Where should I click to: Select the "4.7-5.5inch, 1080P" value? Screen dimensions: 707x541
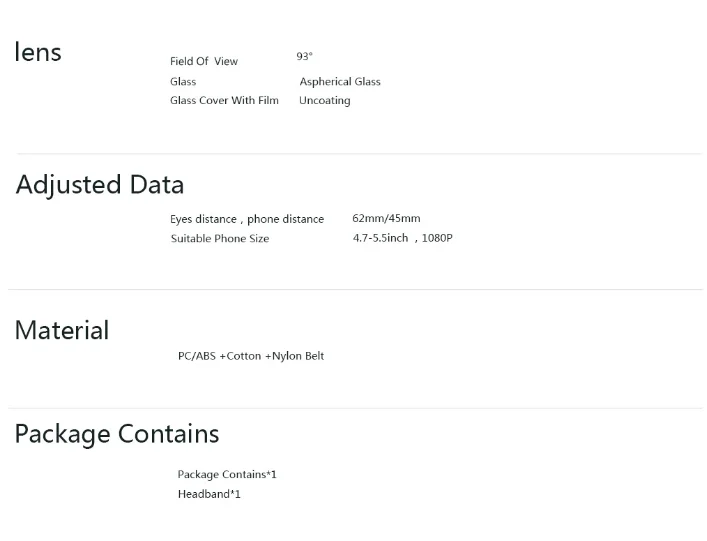(402, 238)
